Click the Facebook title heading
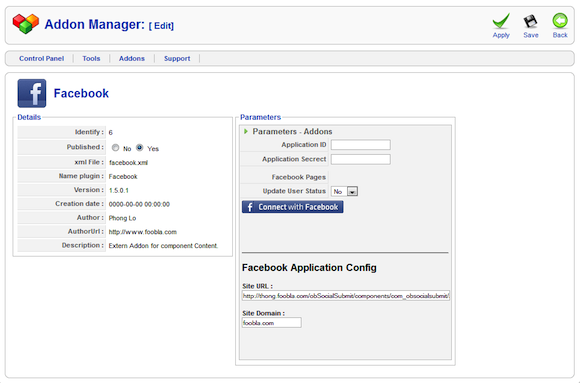The width and height of the screenshot is (580, 383). click(81, 93)
